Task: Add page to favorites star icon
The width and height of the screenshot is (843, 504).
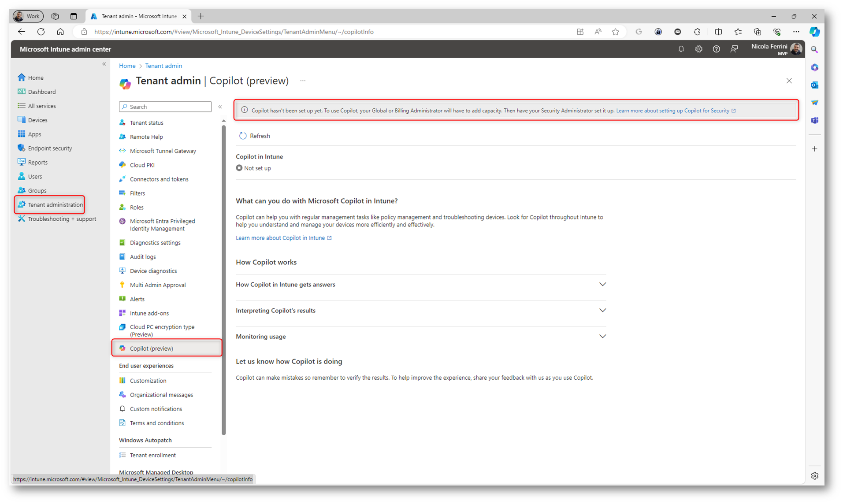Action: click(615, 32)
